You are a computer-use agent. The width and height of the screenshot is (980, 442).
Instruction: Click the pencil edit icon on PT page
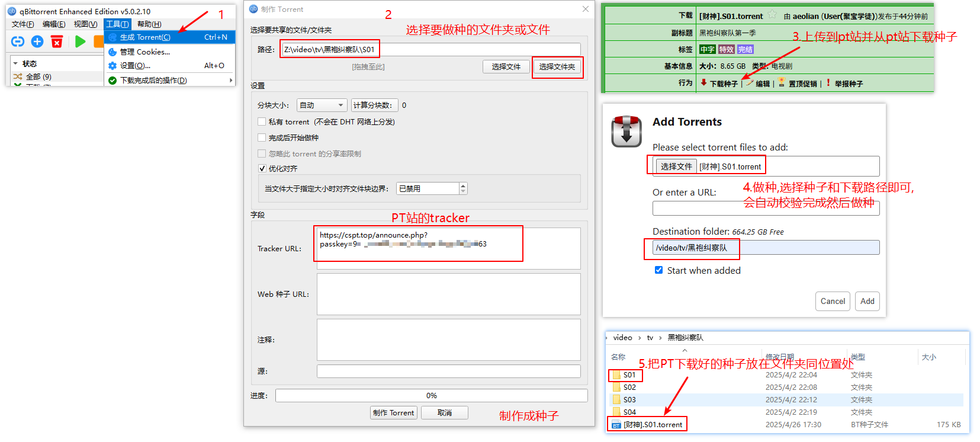pos(750,82)
